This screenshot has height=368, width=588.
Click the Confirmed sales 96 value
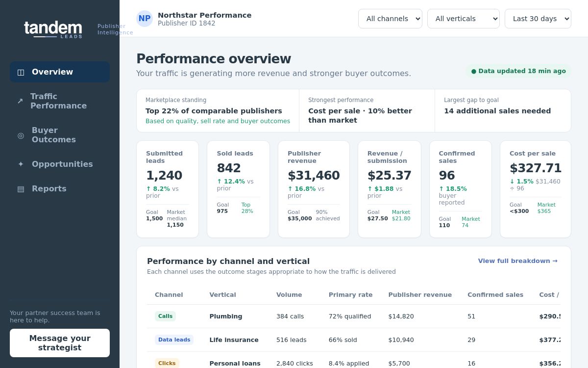[447, 176]
